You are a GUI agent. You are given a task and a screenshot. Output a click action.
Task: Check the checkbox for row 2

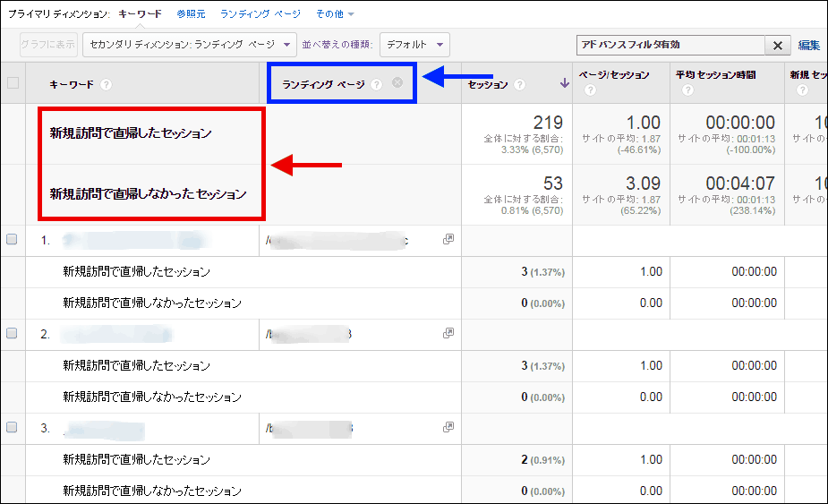[x=13, y=333]
